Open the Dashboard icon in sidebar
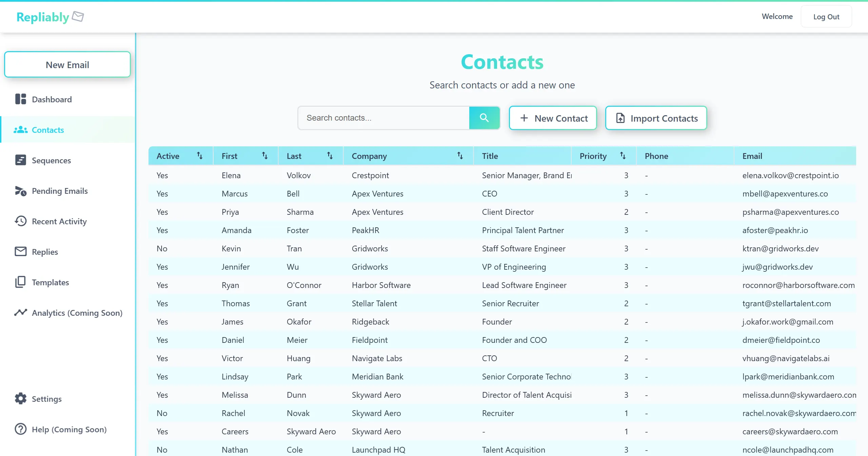 20,99
